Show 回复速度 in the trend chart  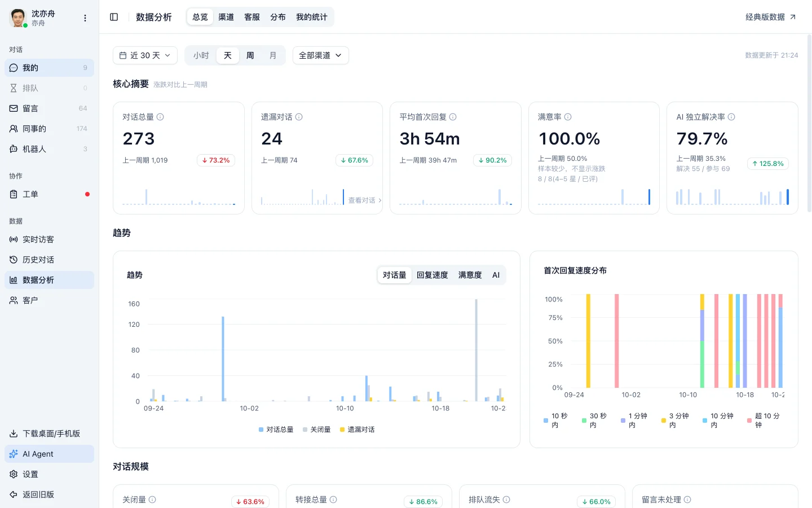pos(433,275)
